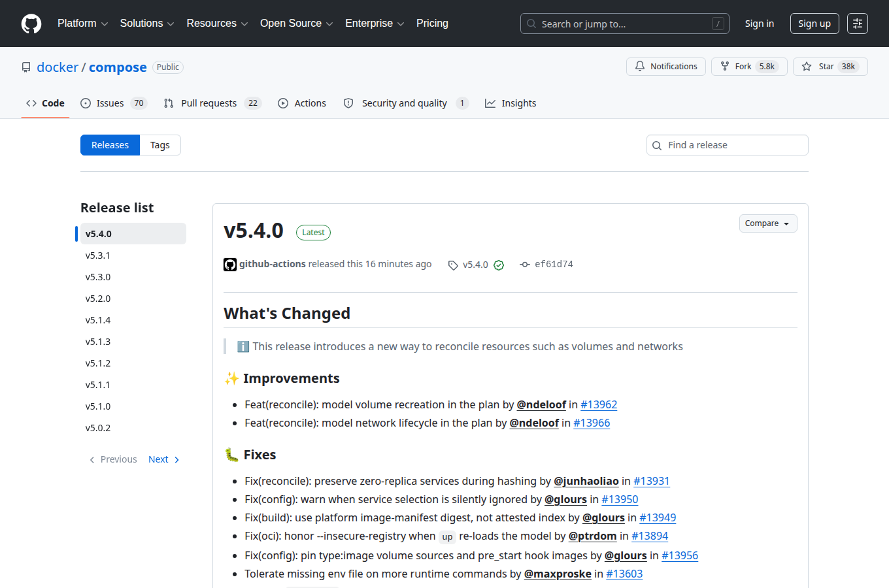The image size is (889, 588).
Task: Open the compose repository link
Action: click(x=118, y=67)
